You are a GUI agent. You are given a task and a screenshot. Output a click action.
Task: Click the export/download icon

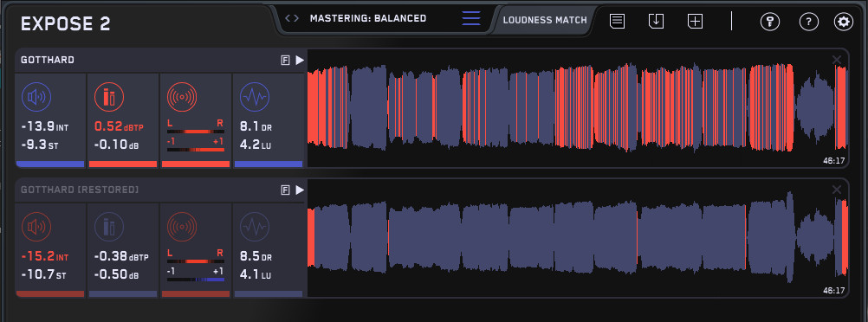656,22
